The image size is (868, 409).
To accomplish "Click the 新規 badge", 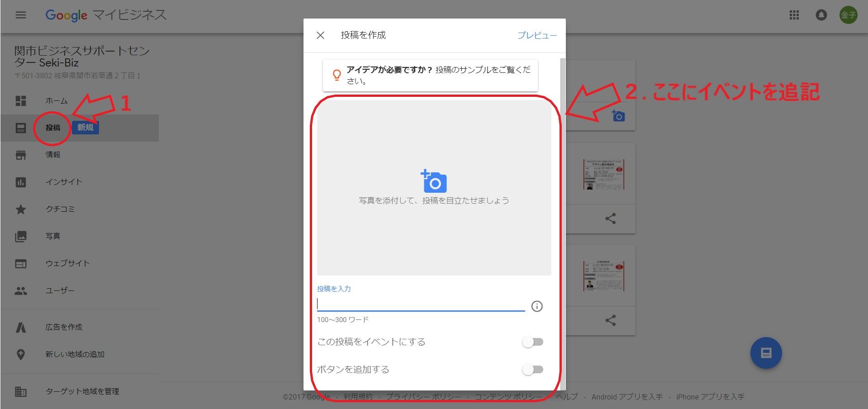I will (85, 128).
